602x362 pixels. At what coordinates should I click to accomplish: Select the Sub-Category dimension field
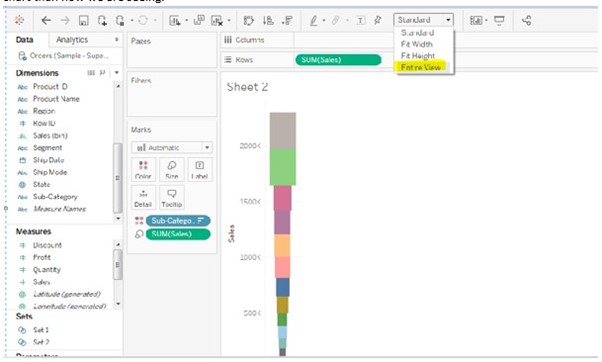tap(55, 197)
